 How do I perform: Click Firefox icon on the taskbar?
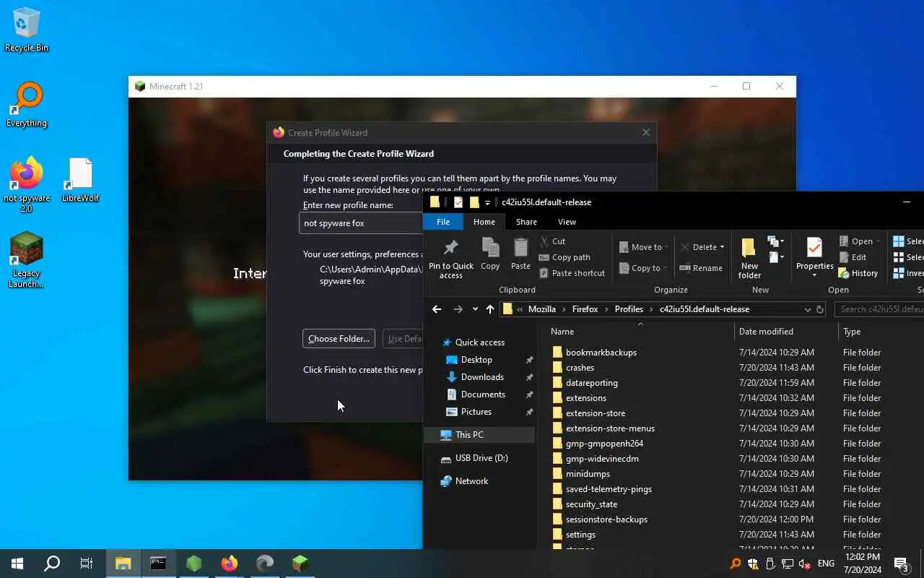coord(230,564)
